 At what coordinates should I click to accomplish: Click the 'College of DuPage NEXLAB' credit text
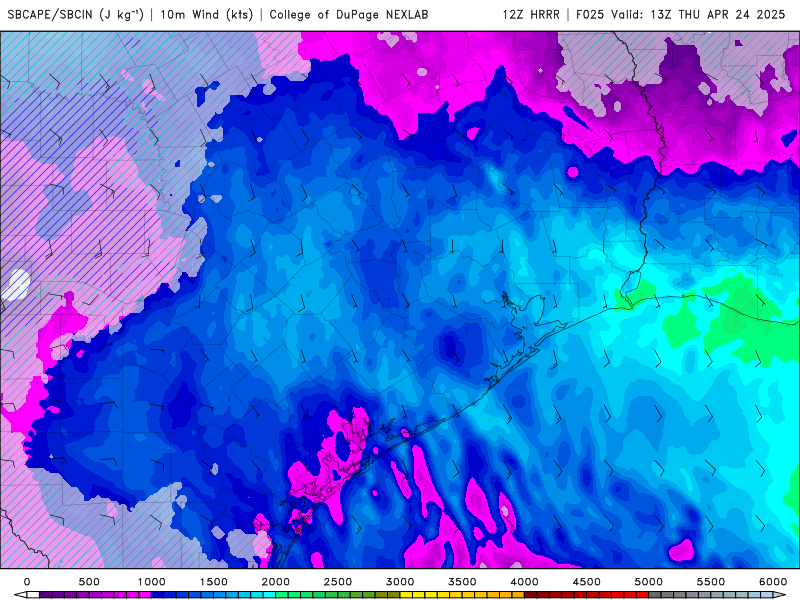(x=348, y=15)
